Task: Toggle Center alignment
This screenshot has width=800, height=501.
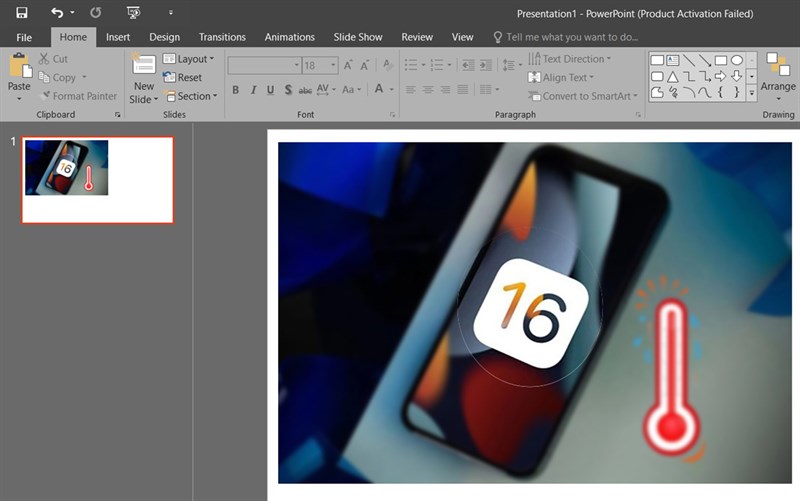Action: tap(428, 90)
